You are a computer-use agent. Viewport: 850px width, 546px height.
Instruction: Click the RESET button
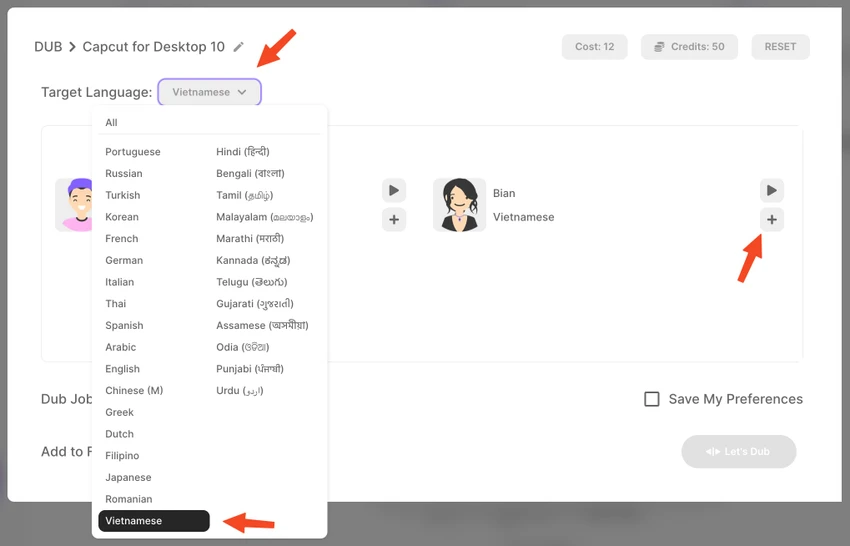(x=780, y=47)
